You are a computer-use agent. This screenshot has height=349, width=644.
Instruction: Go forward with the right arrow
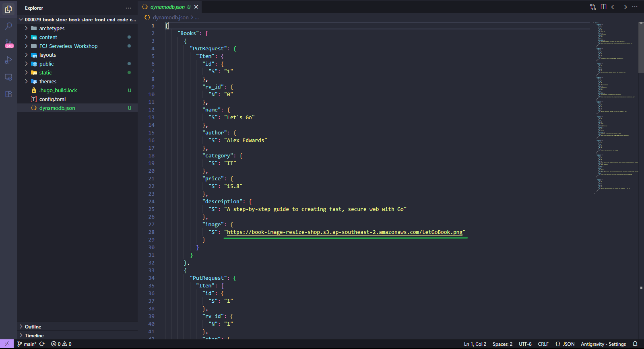click(624, 7)
